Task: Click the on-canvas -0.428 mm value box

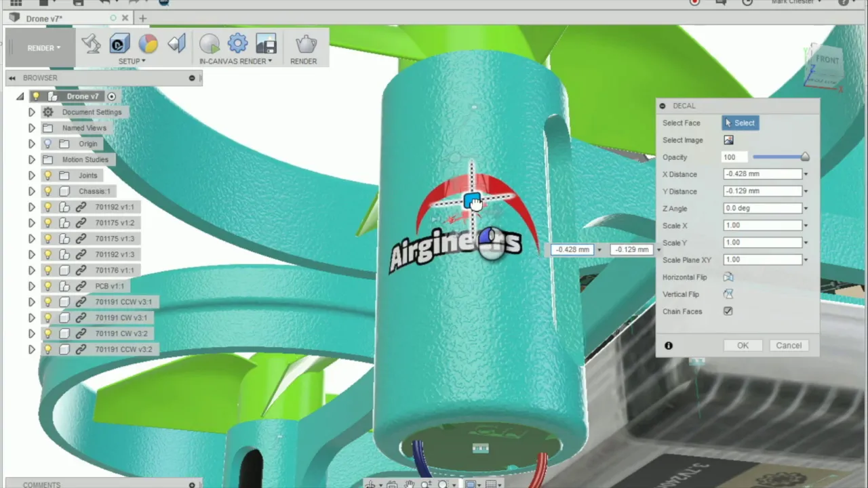Action: point(573,249)
